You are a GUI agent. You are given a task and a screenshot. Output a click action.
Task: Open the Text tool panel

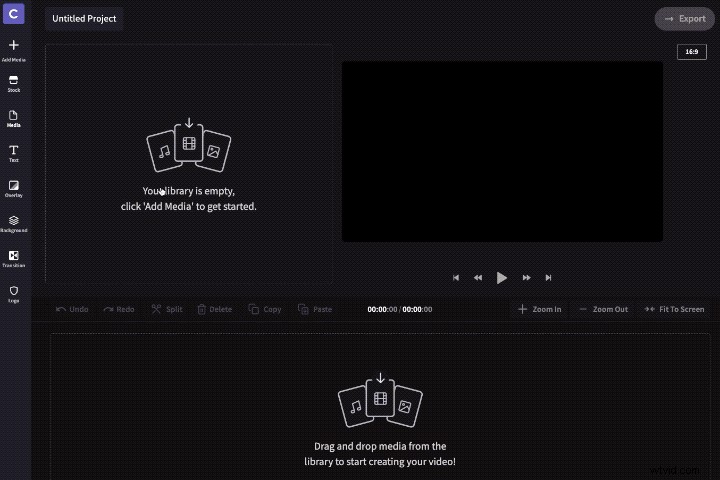coord(13,154)
